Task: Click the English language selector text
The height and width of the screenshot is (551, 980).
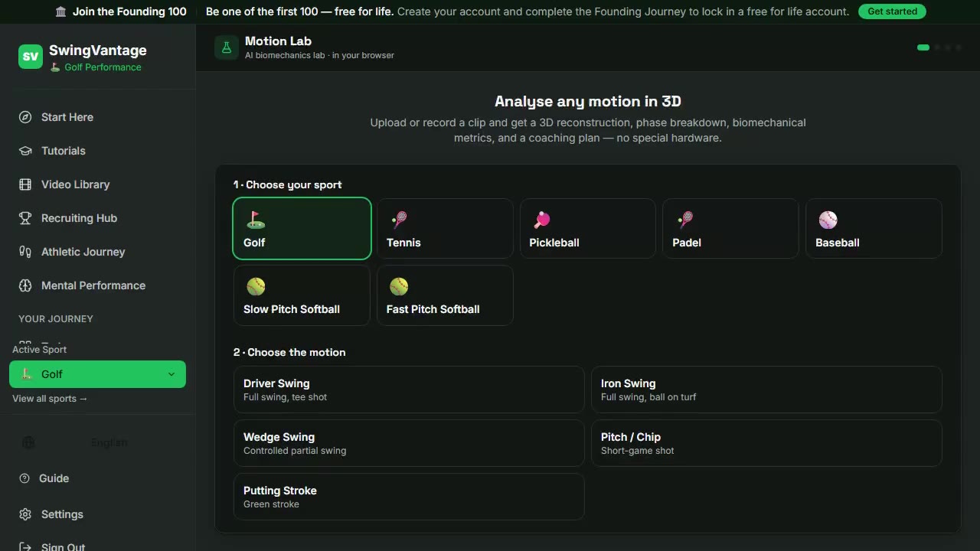Action: [x=109, y=442]
